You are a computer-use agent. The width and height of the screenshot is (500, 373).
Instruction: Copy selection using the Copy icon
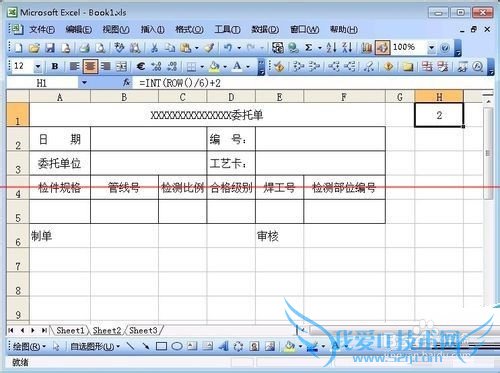tap(170, 48)
